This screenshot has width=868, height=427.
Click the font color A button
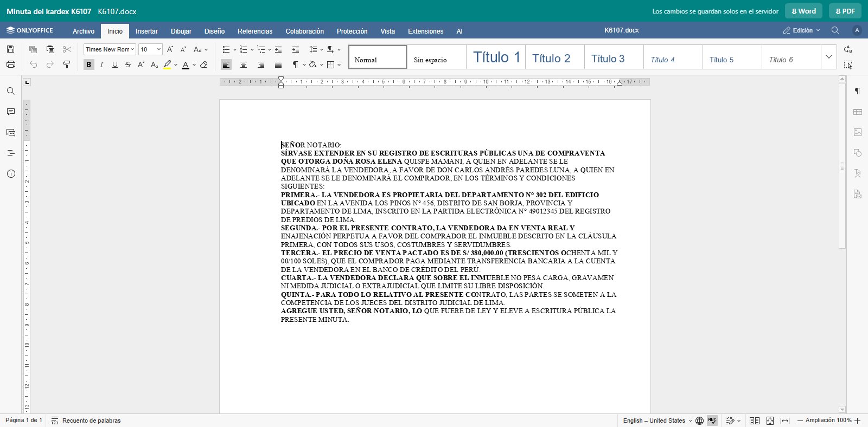(186, 64)
